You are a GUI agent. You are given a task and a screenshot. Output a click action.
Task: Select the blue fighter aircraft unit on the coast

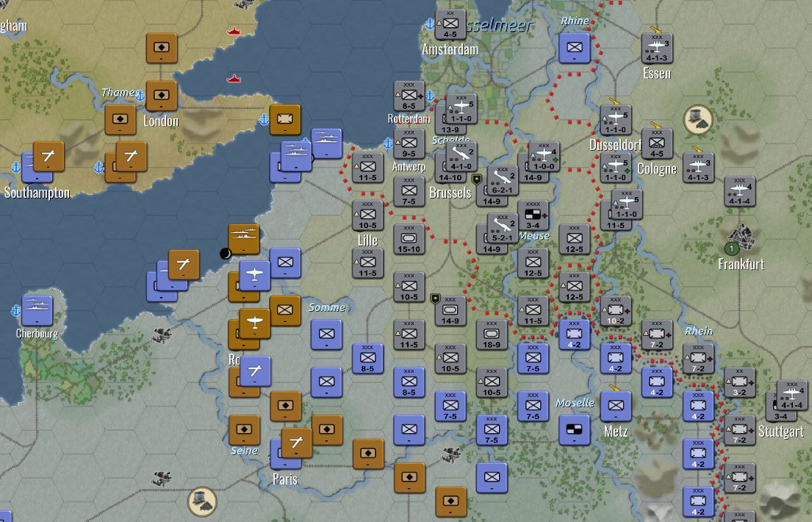(255, 276)
